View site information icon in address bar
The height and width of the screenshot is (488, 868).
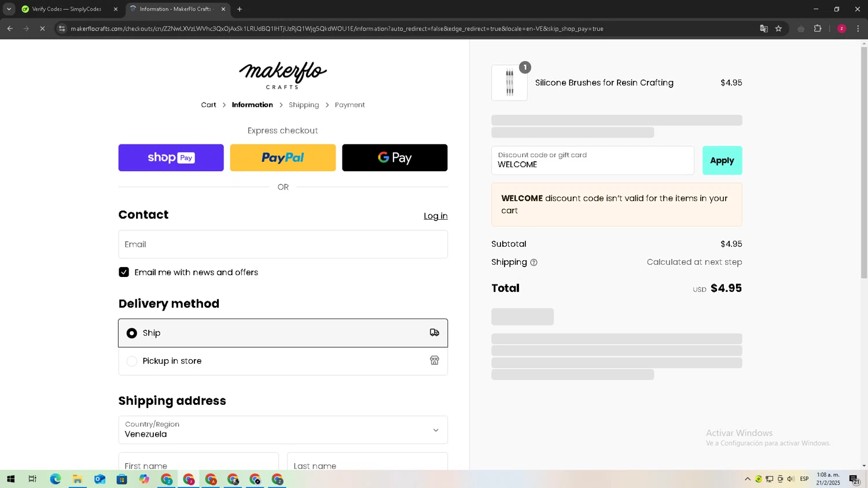[x=62, y=28]
